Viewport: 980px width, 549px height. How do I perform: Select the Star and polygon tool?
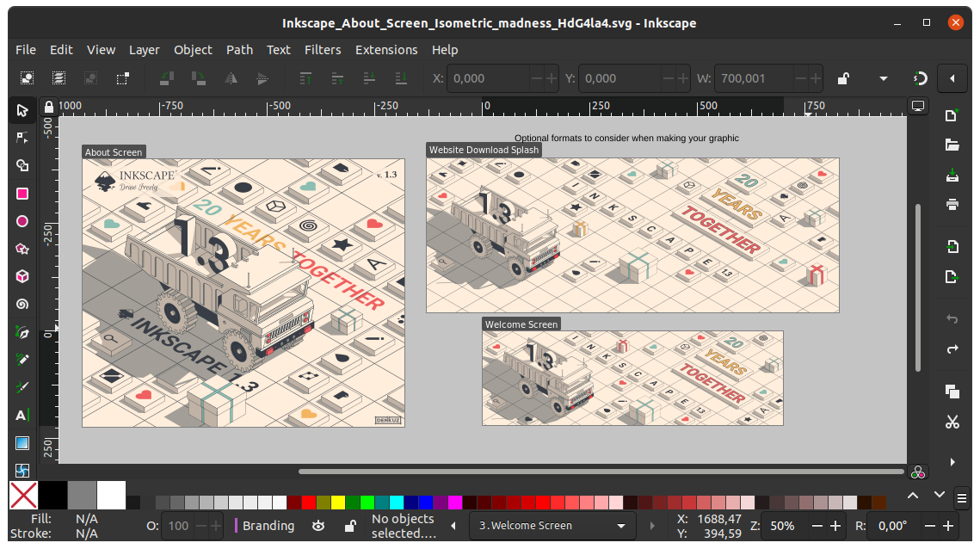click(x=22, y=249)
